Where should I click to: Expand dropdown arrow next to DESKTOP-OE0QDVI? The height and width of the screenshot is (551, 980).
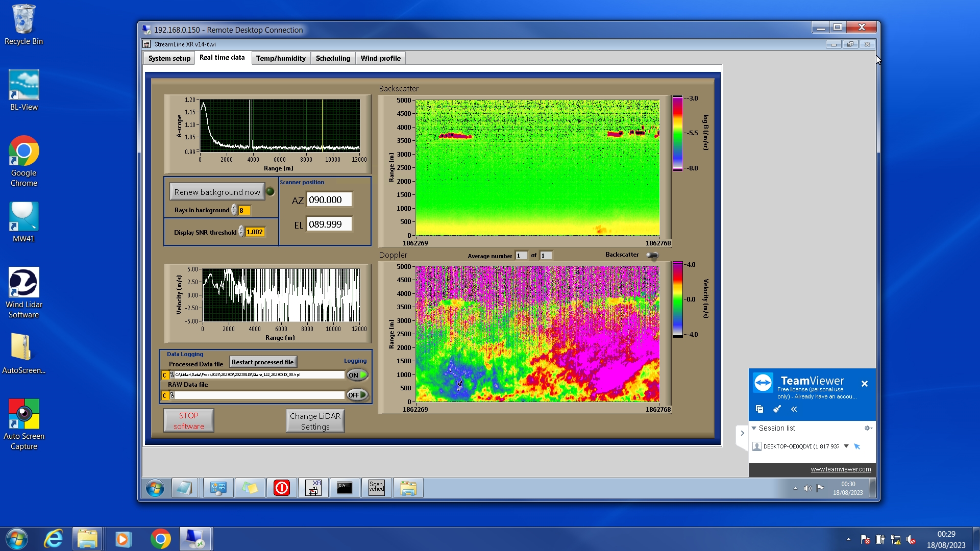click(x=846, y=446)
